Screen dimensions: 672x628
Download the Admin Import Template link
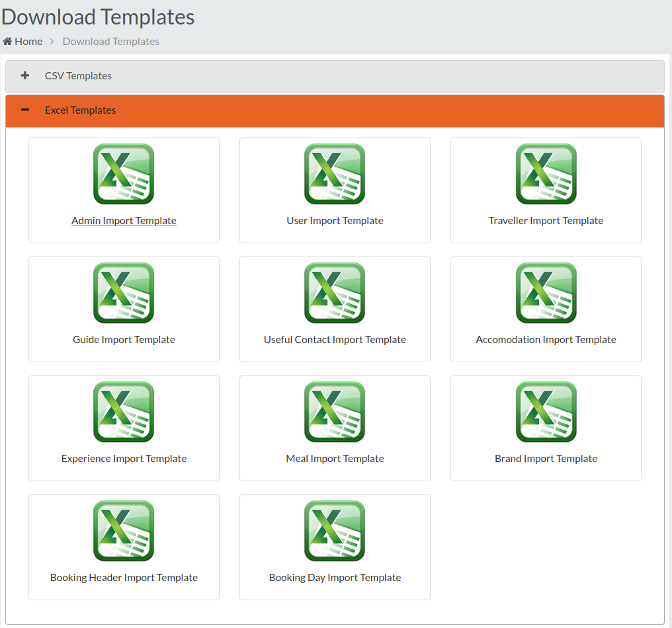coord(124,221)
